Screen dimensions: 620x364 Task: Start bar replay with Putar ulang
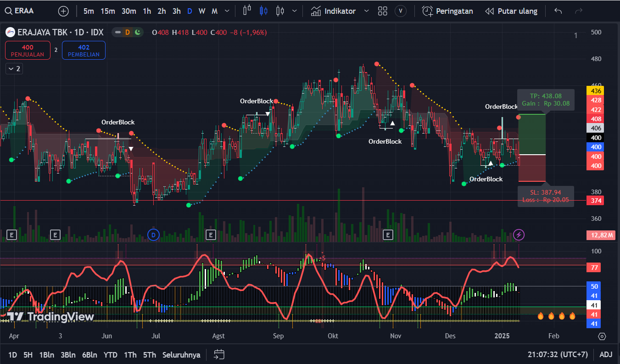tap(511, 11)
